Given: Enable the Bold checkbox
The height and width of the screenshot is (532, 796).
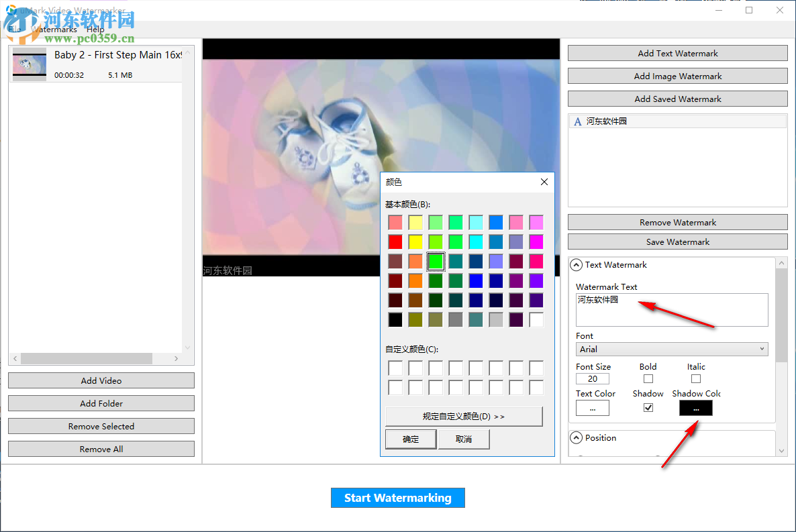Looking at the screenshot, I should click(x=648, y=379).
